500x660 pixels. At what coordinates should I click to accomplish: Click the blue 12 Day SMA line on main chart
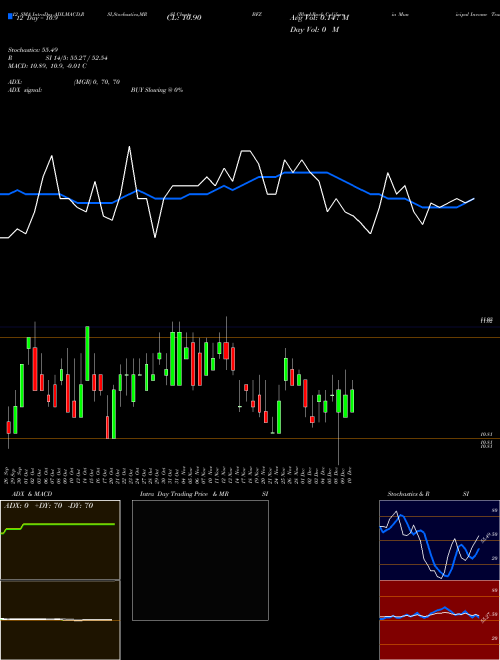(237, 189)
